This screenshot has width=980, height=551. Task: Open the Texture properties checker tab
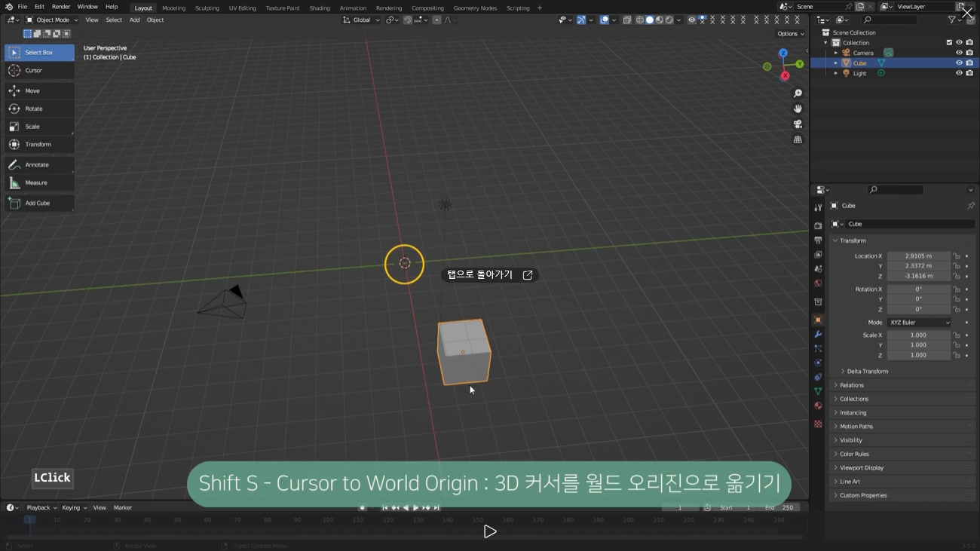[818, 424]
